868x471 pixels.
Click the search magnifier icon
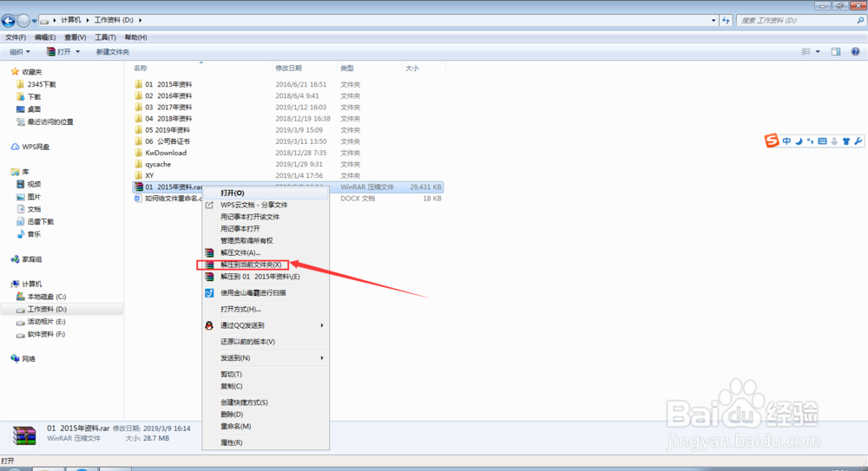860,21
